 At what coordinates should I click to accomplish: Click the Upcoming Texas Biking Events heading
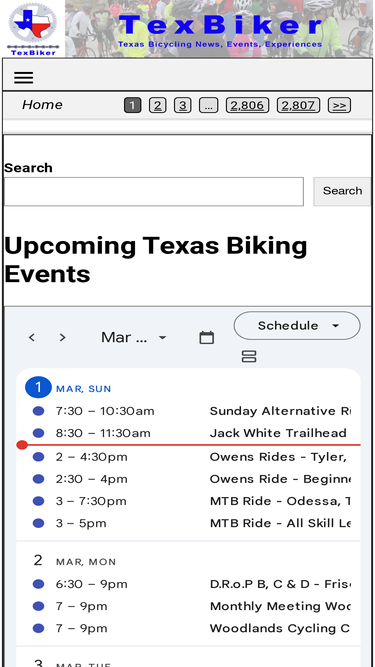pos(156,259)
